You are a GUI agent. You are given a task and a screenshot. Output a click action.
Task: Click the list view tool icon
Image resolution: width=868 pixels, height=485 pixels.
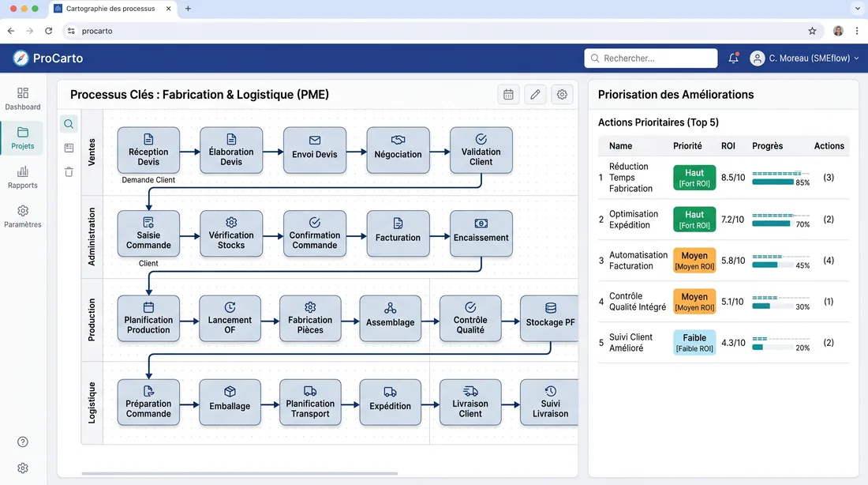click(69, 148)
